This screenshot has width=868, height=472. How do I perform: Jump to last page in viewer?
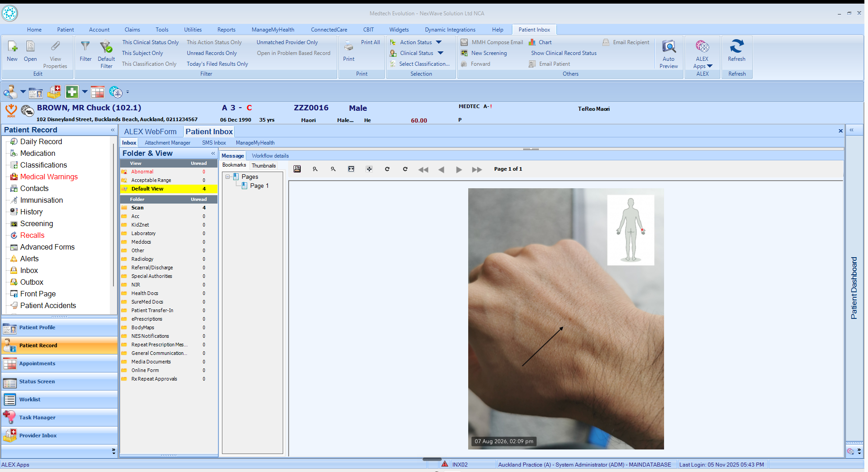point(477,170)
